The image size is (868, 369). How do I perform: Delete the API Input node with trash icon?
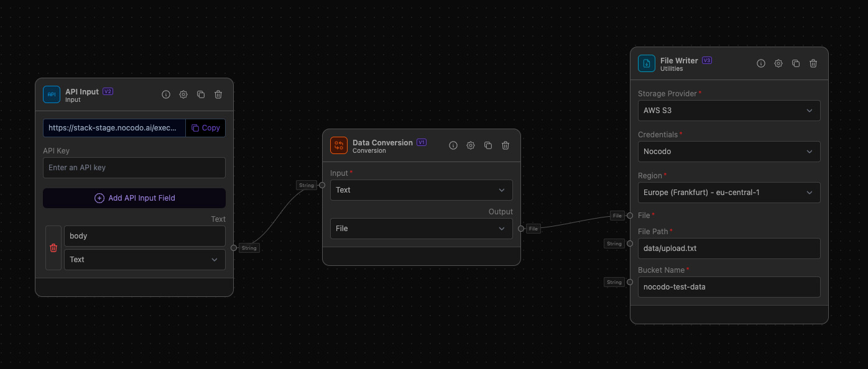(x=218, y=94)
